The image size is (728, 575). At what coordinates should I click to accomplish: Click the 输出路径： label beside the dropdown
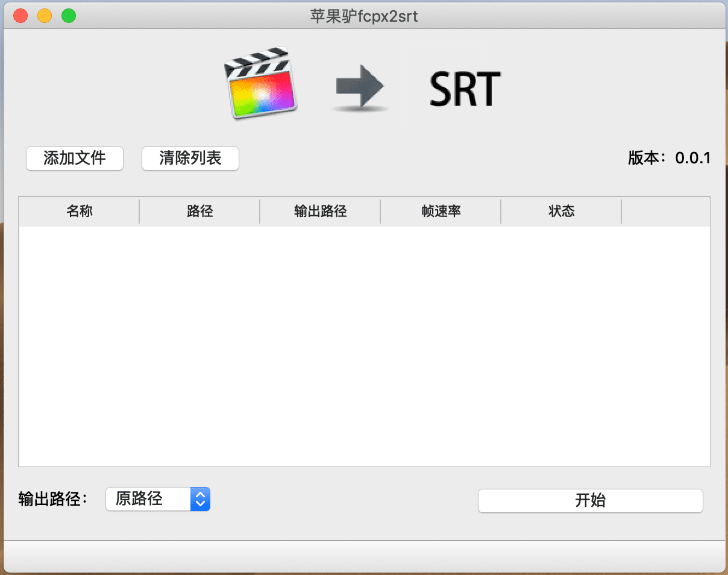[53, 499]
